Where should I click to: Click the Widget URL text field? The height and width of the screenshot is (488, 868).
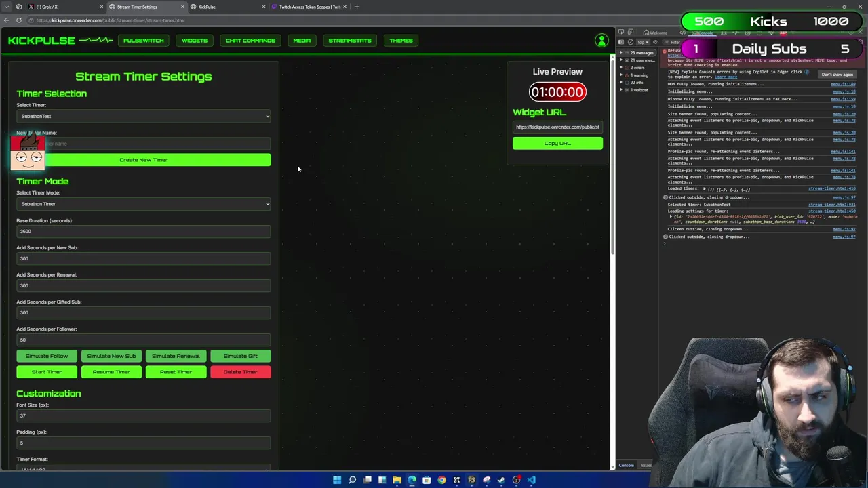click(557, 127)
